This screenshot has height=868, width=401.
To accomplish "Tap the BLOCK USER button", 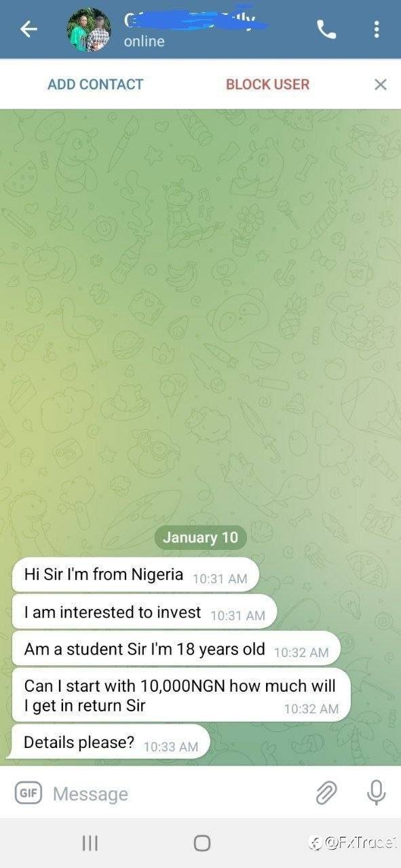I will (267, 84).
